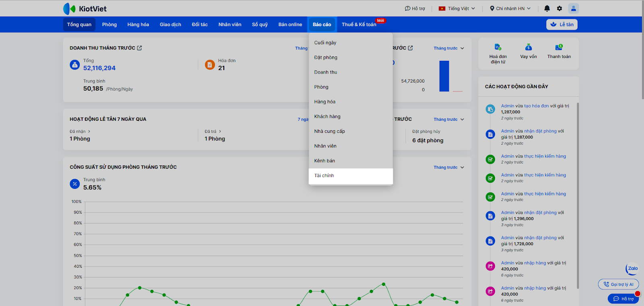Open the Sổ quỹ menu
Viewport: 644px width, 306px height.
[260, 25]
